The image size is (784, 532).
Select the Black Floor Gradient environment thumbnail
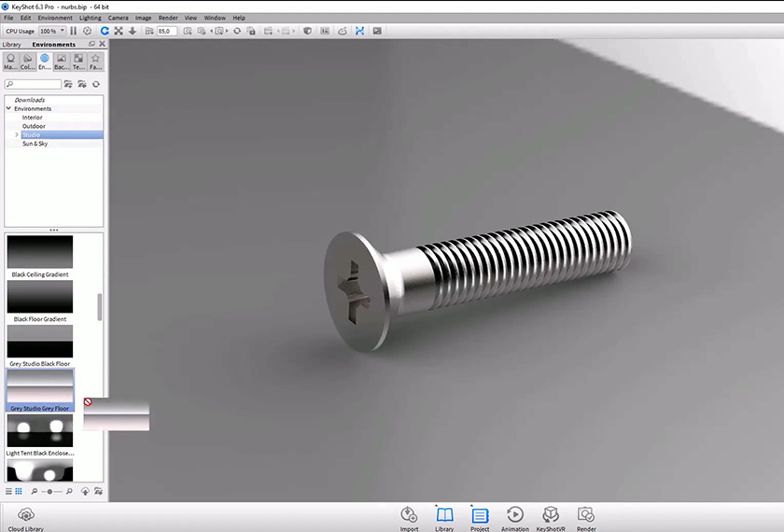(40, 298)
